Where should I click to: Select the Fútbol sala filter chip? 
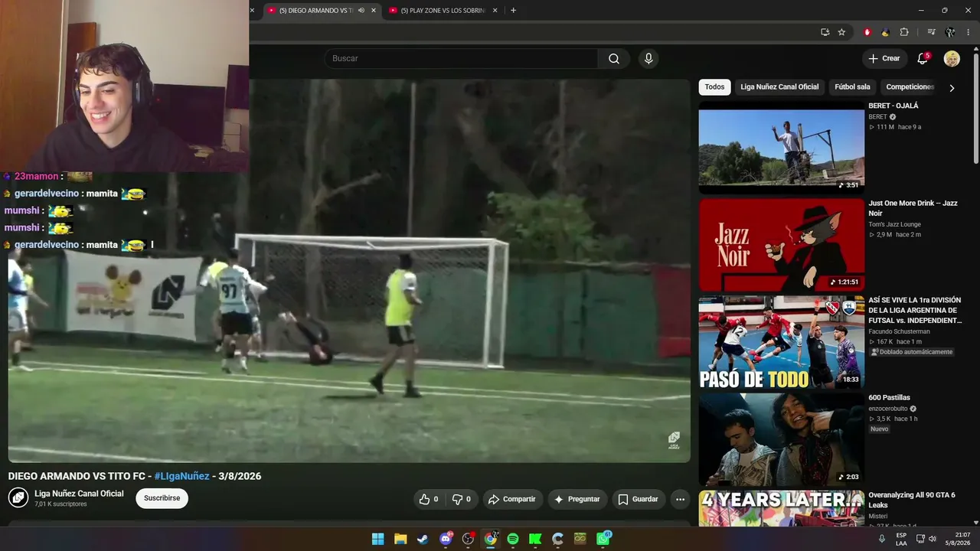click(852, 87)
